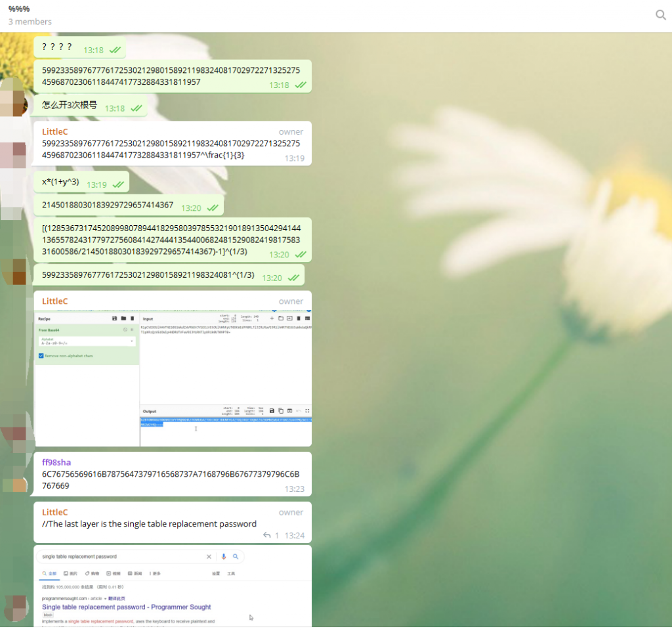The width and height of the screenshot is (672, 631).
Task: View the reply thread via the reply arrow icon
Action: point(266,535)
